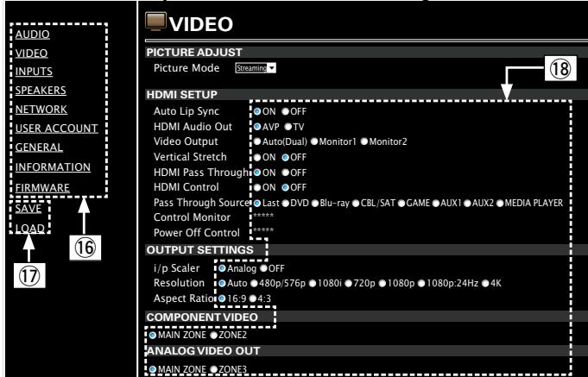The image size is (588, 377).
Task: Choose Monitor1 for Video Output
Action: (314, 141)
